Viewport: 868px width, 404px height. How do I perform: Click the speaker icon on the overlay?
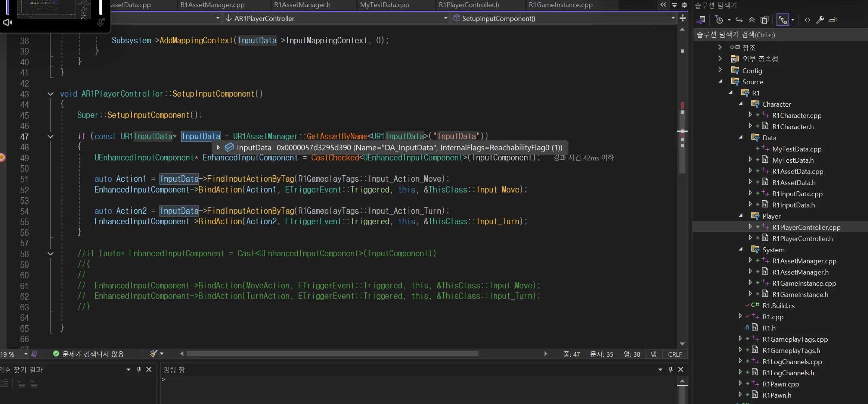click(x=7, y=22)
